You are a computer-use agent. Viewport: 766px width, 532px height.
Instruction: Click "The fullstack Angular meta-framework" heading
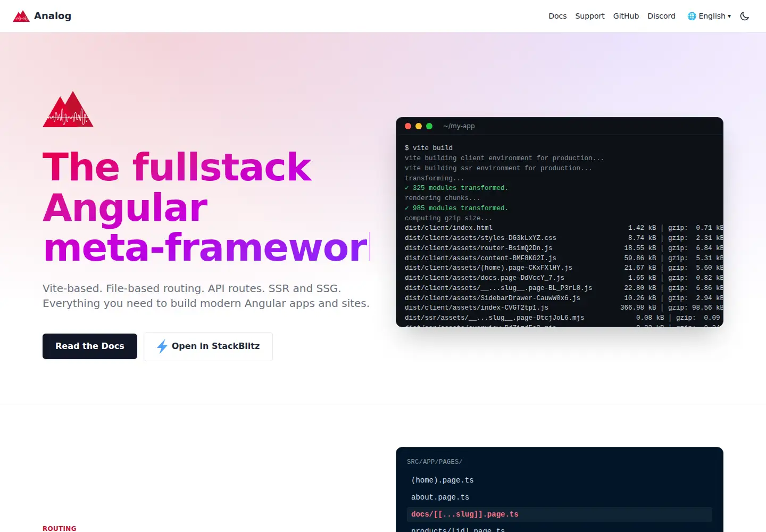(205, 207)
